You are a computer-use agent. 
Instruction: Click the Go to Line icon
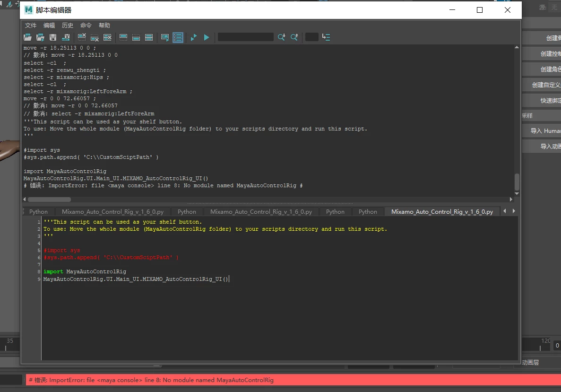pyautogui.click(x=326, y=37)
